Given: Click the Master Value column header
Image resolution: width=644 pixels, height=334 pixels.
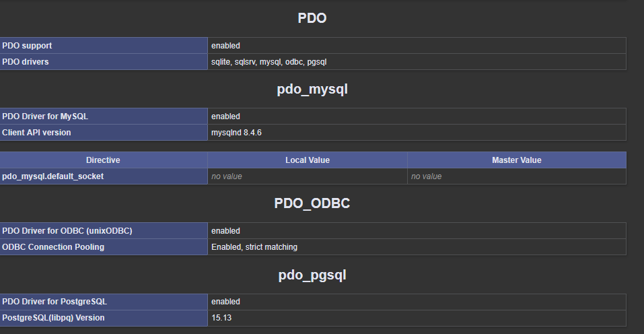Looking at the screenshot, I should click(x=516, y=160).
